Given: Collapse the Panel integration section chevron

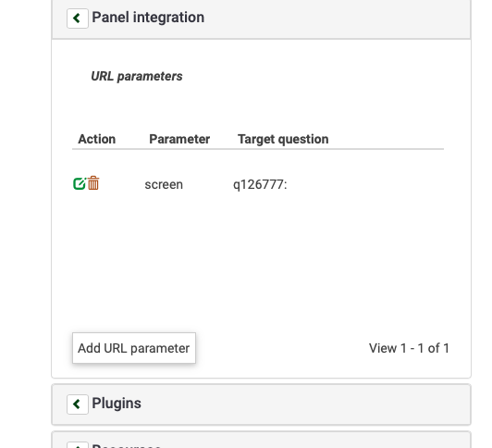Looking at the screenshot, I should pyautogui.click(x=77, y=19).
